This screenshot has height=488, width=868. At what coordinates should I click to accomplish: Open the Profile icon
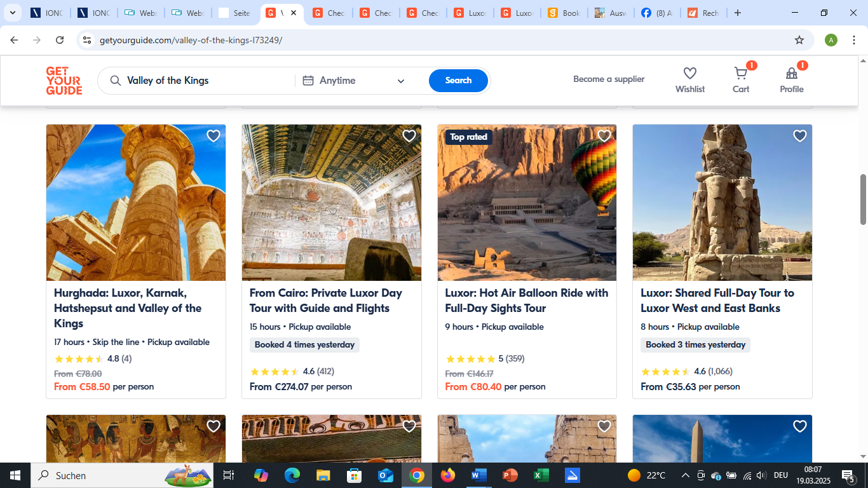[x=792, y=73]
